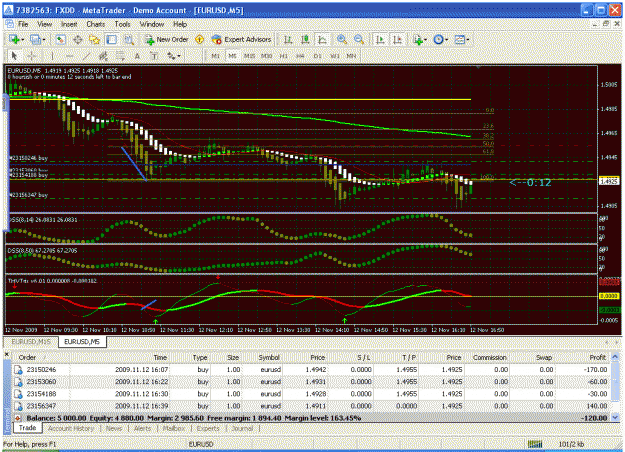The width and height of the screenshot is (625, 452).
Task: Expand the Profiles dropdown arrow
Action: tap(44, 39)
